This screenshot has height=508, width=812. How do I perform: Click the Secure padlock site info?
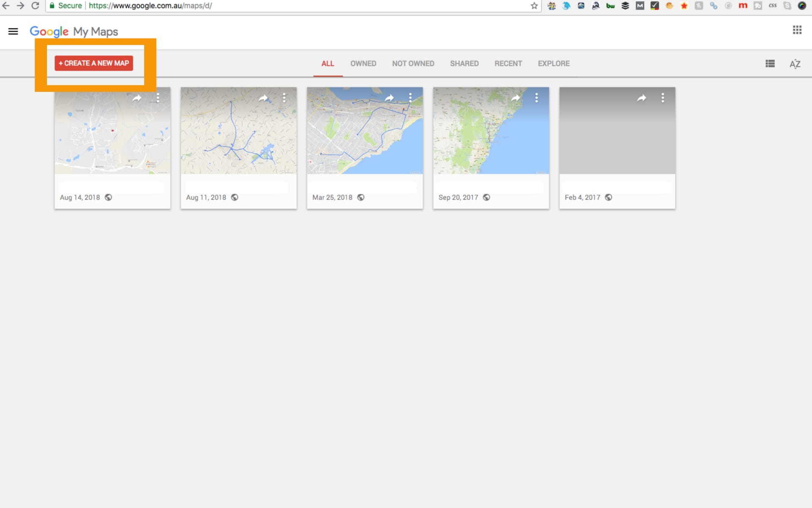[x=66, y=6]
